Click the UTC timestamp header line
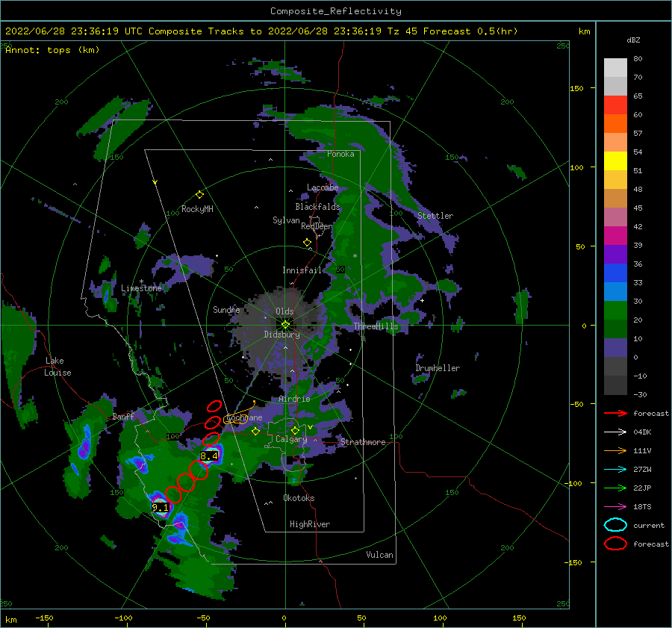 point(261,31)
